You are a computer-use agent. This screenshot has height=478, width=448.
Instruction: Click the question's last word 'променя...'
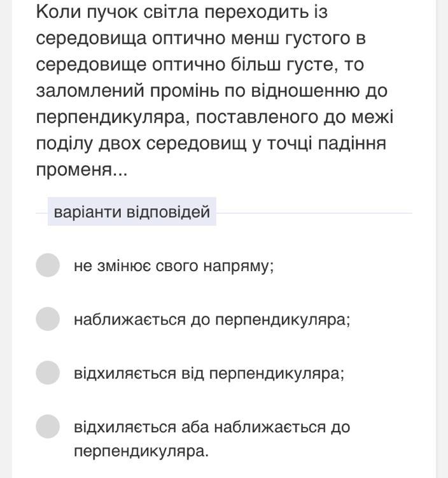(x=81, y=170)
